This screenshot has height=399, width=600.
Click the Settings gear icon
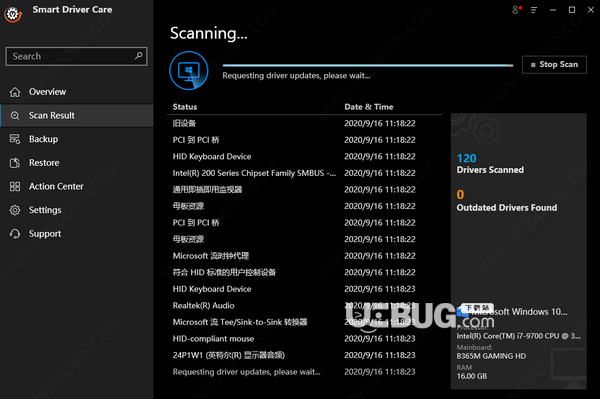[15, 210]
